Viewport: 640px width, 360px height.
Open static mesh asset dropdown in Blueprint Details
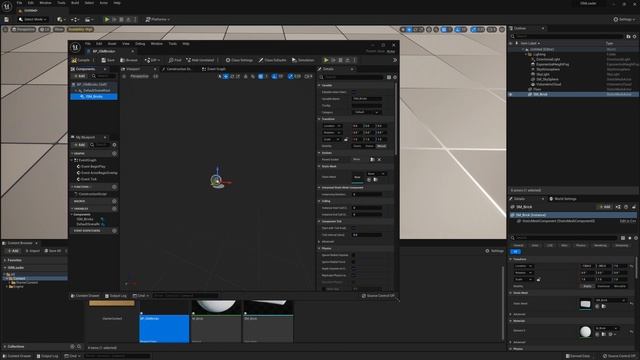pyautogui.click(x=376, y=174)
